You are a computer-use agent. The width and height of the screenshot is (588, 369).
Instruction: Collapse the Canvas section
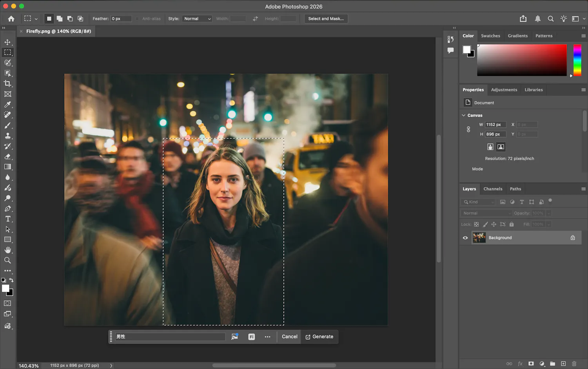tap(464, 115)
